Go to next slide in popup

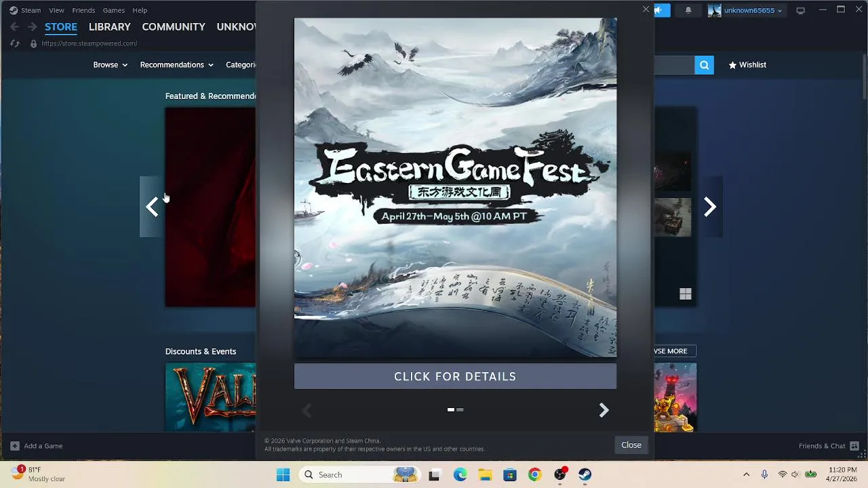(604, 410)
